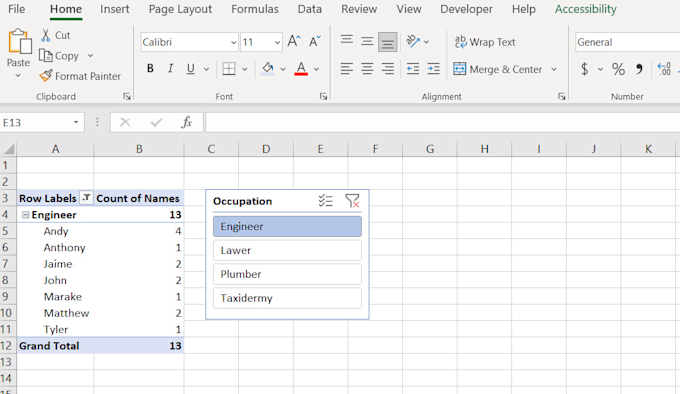Switch to the Data tab
This screenshot has height=394, width=680.
pyautogui.click(x=310, y=9)
